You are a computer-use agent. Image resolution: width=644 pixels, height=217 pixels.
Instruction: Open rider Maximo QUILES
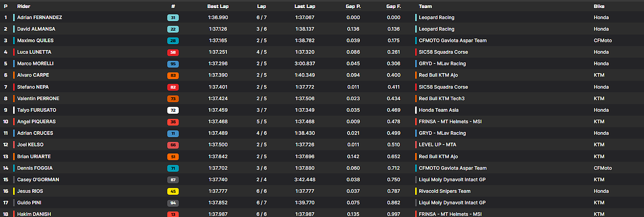[35, 41]
